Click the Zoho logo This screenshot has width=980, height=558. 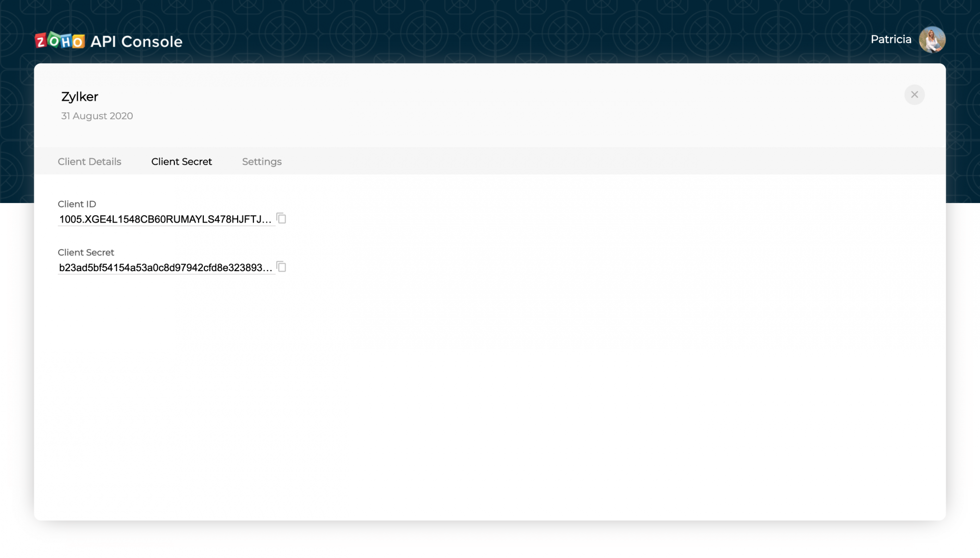[60, 41]
